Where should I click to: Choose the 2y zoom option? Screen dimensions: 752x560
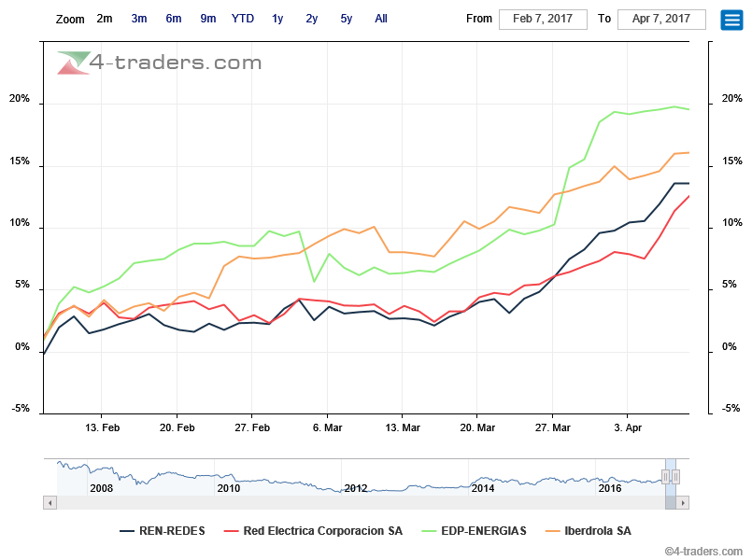point(312,19)
